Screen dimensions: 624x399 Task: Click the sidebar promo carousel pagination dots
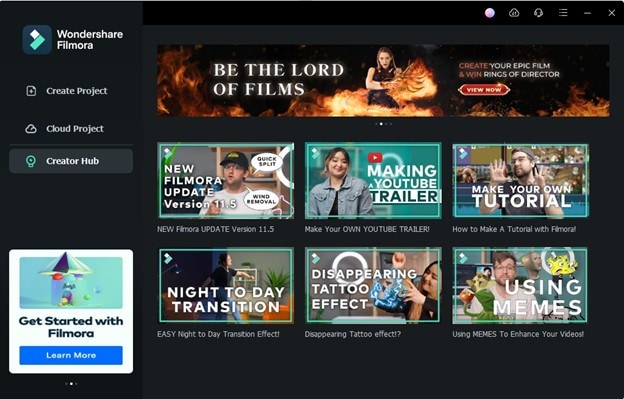click(71, 384)
